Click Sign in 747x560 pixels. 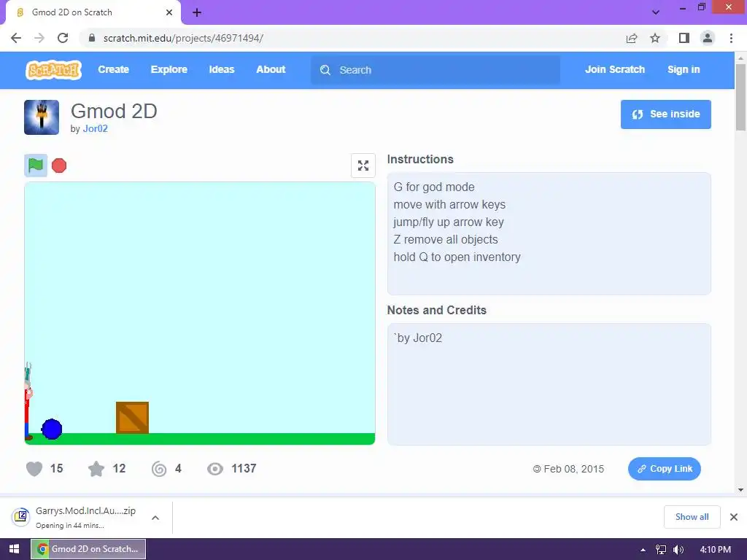(684, 69)
